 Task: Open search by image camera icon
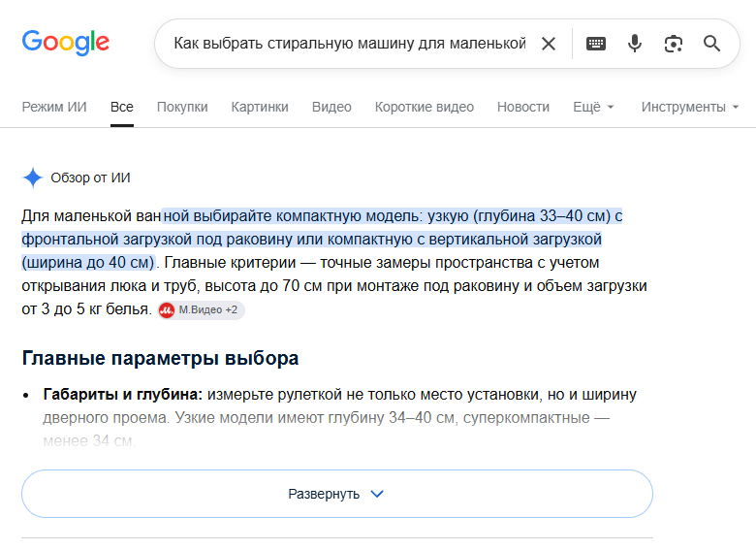(673, 44)
